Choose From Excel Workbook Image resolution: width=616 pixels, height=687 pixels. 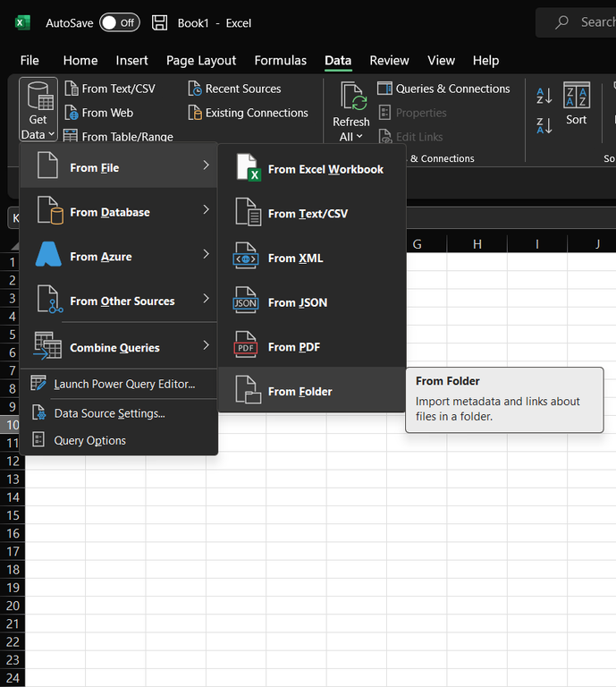(x=311, y=169)
